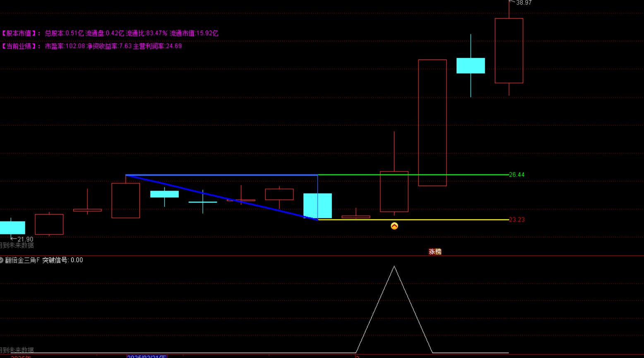Viewport: 644px width, 358px height.
Task: Click the 当前业绩 info line
Action: point(92,46)
